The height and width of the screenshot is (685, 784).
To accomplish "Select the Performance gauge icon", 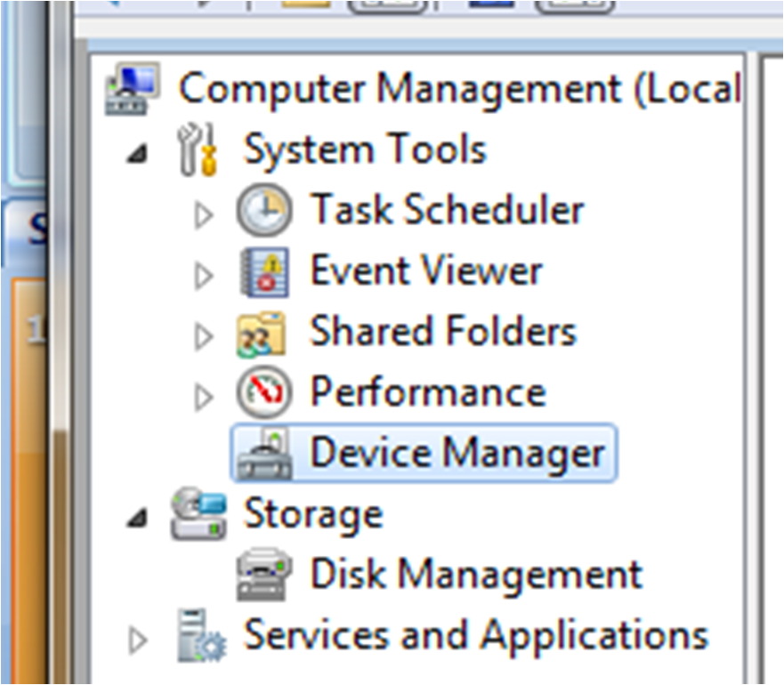I will point(263,392).
